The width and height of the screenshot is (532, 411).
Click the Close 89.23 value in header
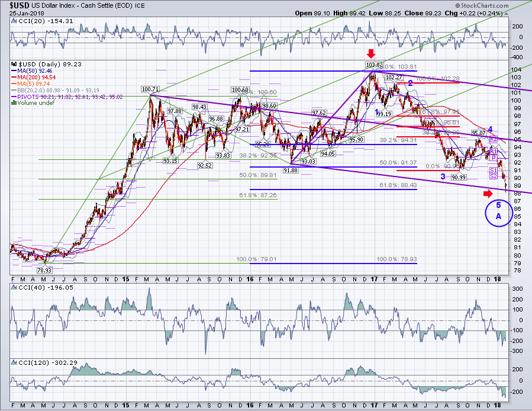[x=423, y=14]
